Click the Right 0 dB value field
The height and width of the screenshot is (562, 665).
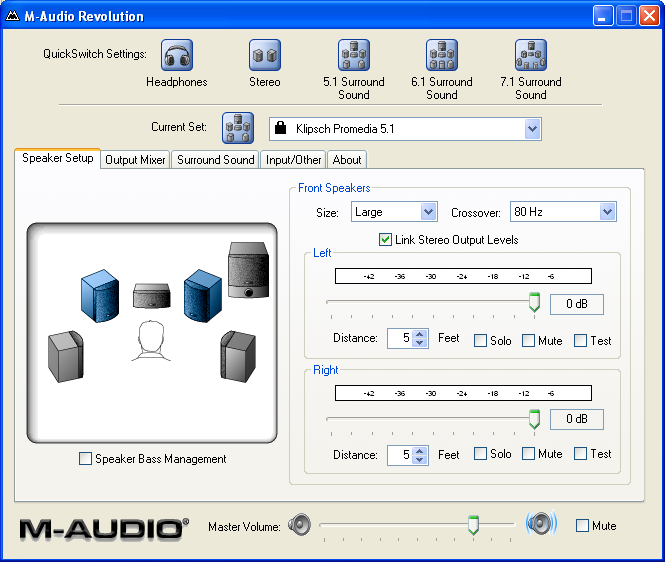coord(577,419)
